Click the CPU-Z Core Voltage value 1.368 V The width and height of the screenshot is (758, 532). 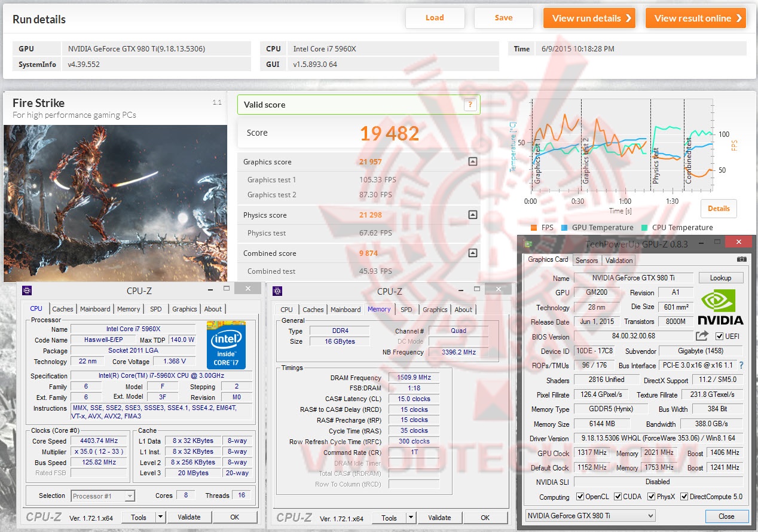(175, 361)
